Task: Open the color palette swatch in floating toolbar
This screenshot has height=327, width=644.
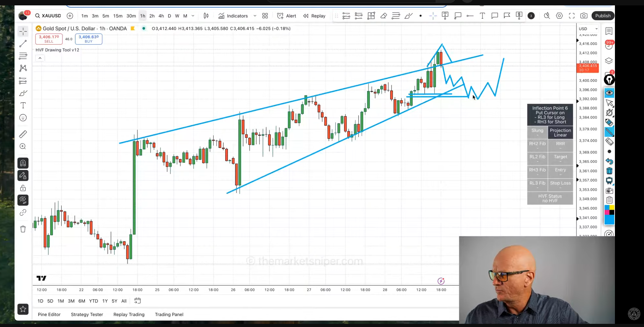Action: 609,210
